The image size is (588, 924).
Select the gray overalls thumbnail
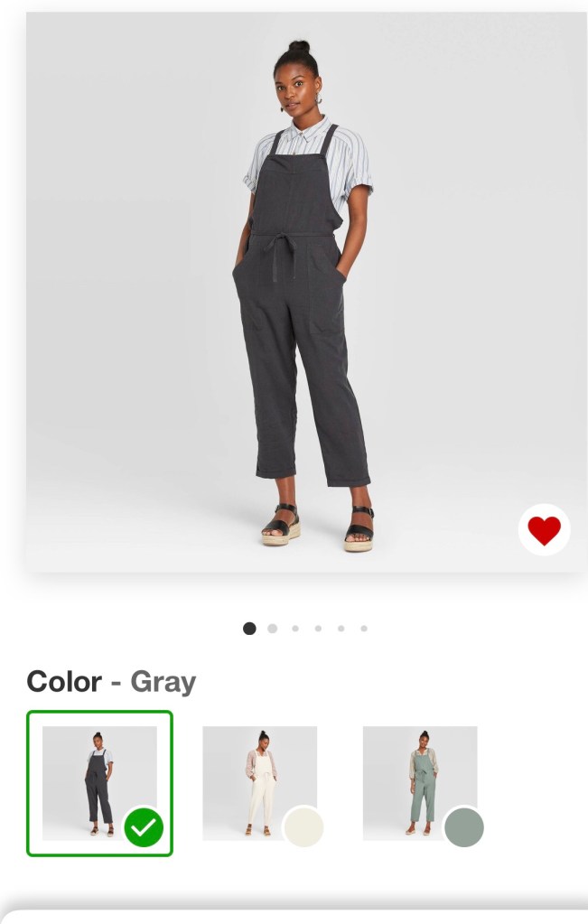click(99, 783)
